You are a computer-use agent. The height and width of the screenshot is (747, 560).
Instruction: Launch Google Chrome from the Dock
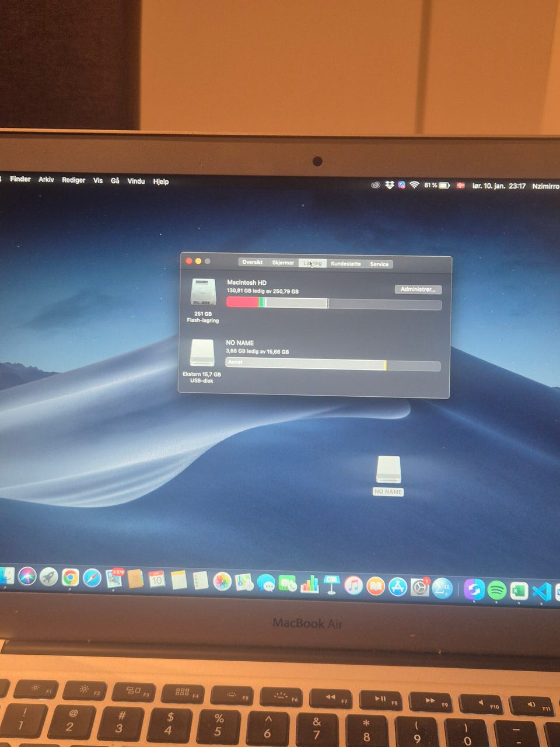tap(71, 578)
